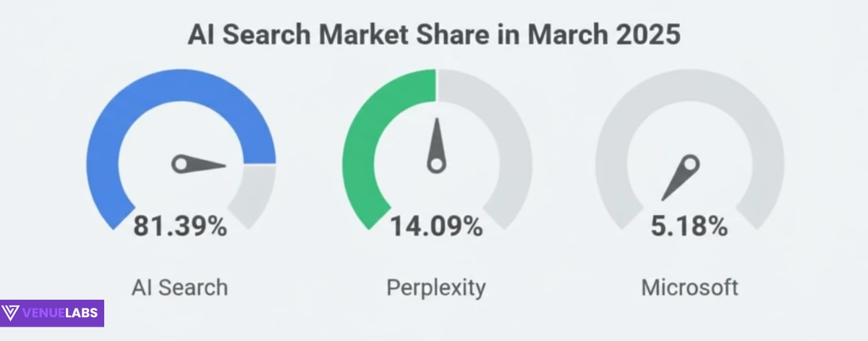This screenshot has width=868, height=341.
Task: Select the 14.09% value
Action: click(x=436, y=226)
